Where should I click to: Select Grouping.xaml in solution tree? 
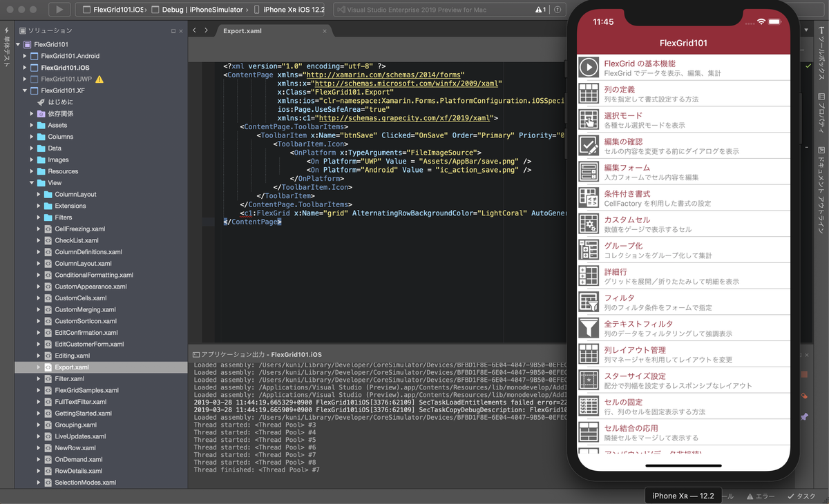(75, 425)
